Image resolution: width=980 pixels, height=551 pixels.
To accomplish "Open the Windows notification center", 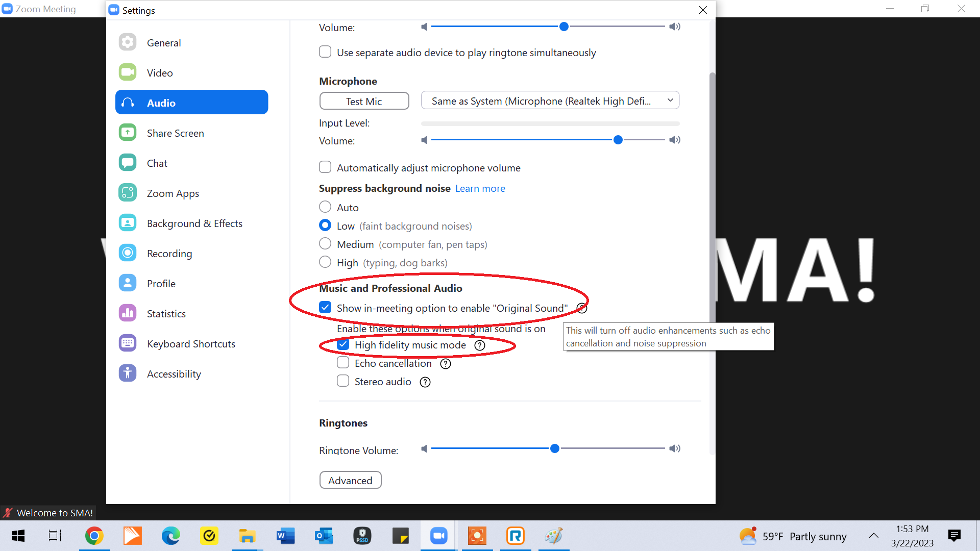I will (954, 536).
